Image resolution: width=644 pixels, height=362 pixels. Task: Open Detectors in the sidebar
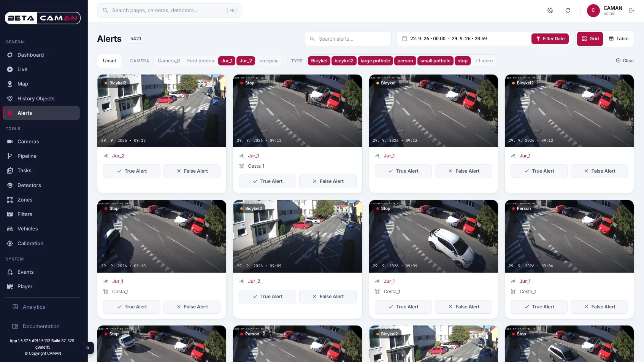coord(41,185)
